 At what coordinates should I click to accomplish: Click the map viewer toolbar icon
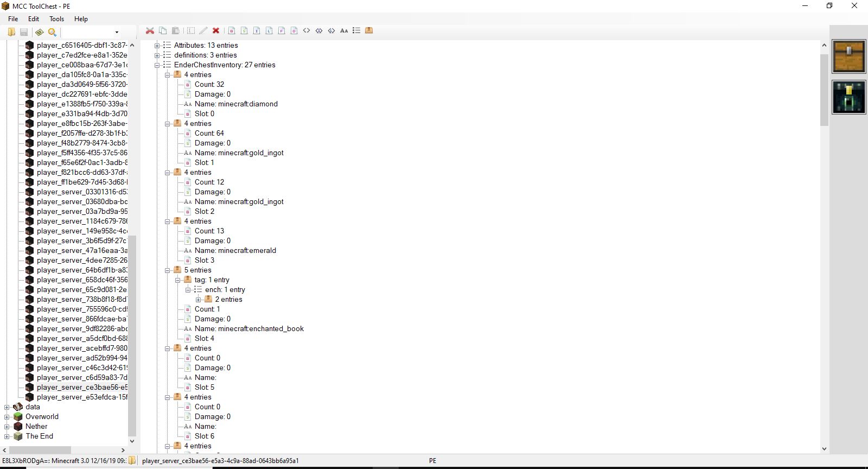tap(40, 32)
